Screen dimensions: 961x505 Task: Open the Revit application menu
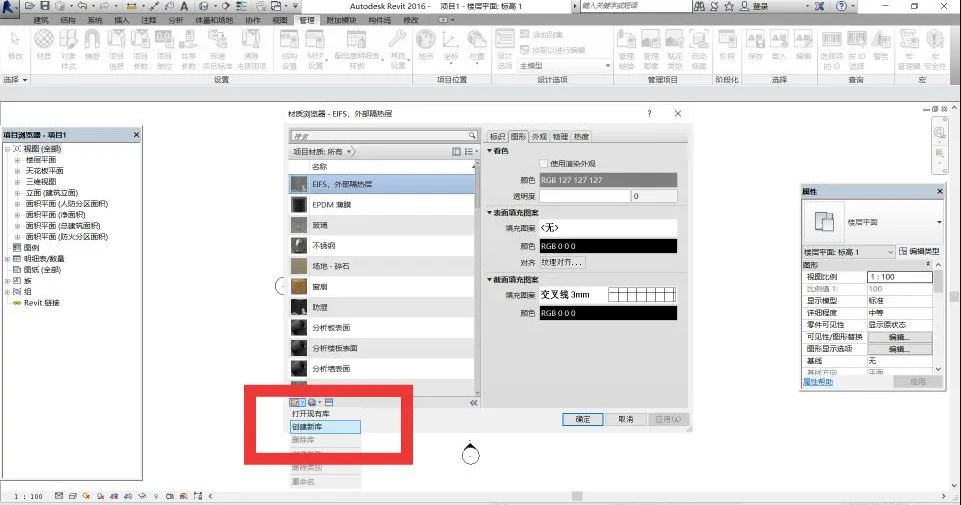point(9,7)
